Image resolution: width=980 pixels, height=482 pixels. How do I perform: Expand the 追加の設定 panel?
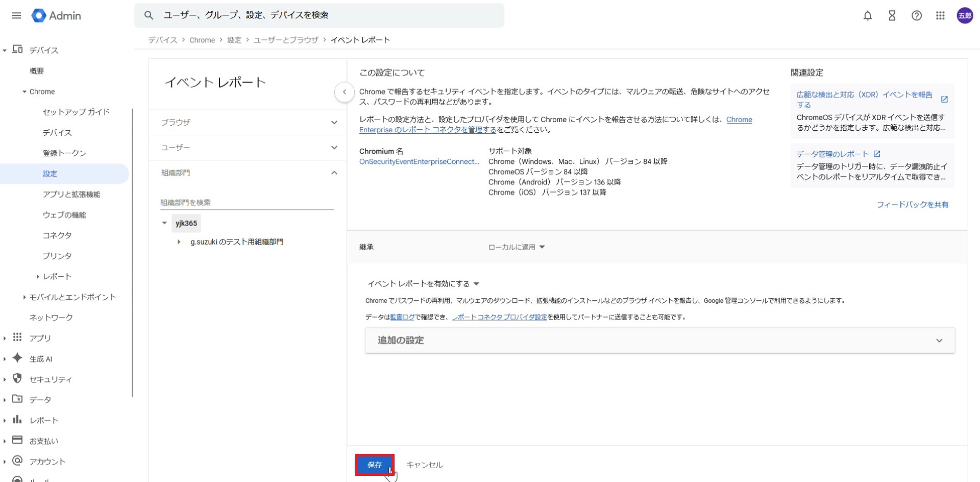pos(659,341)
